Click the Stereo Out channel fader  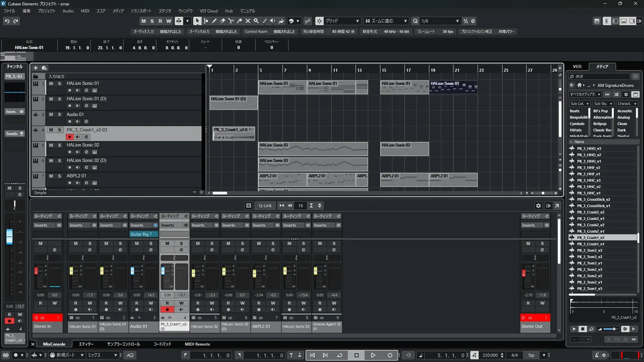point(524,273)
